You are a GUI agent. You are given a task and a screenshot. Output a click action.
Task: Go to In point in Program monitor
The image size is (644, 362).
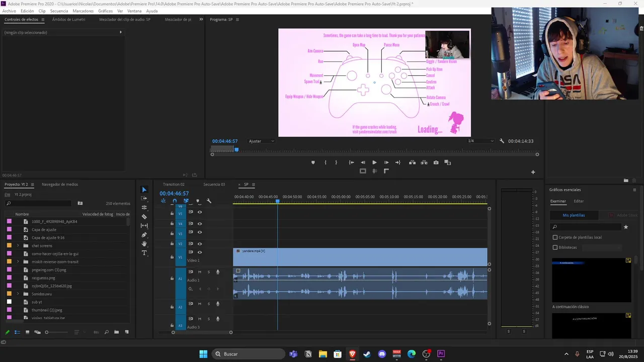(351, 162)
